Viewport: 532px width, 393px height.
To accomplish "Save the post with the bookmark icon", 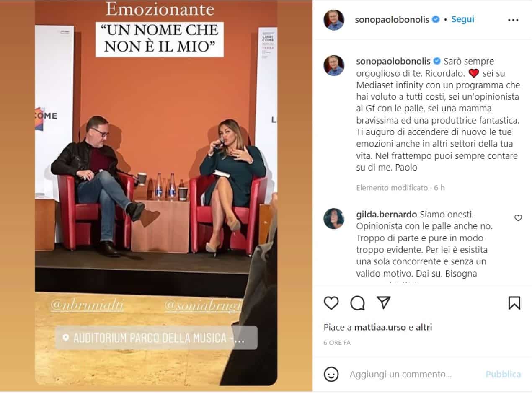I will [514, 303].
